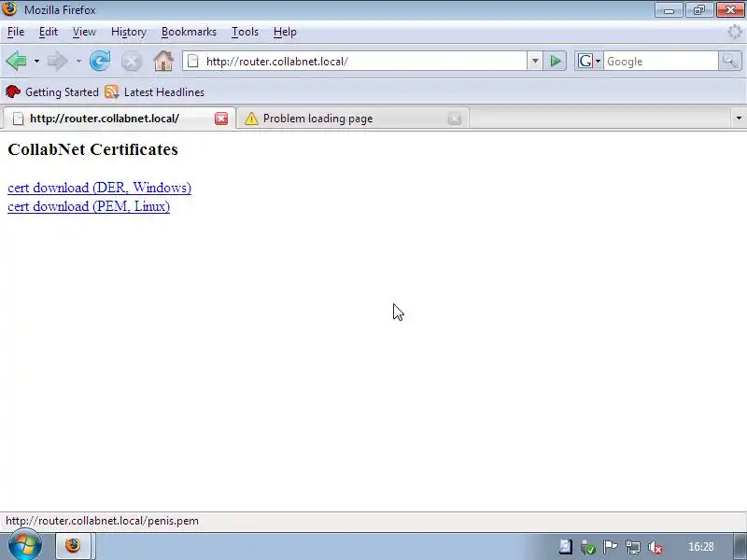Close the Mozilla Firefox window
This screenshot has height=560, width=747.
coord(730,10)
